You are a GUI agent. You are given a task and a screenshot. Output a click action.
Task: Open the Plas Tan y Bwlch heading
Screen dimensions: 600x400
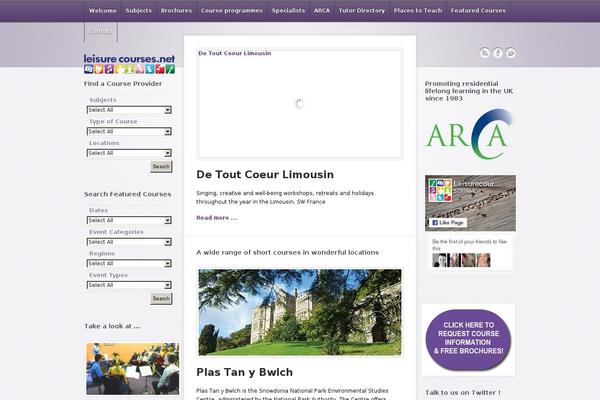[245, 372]
